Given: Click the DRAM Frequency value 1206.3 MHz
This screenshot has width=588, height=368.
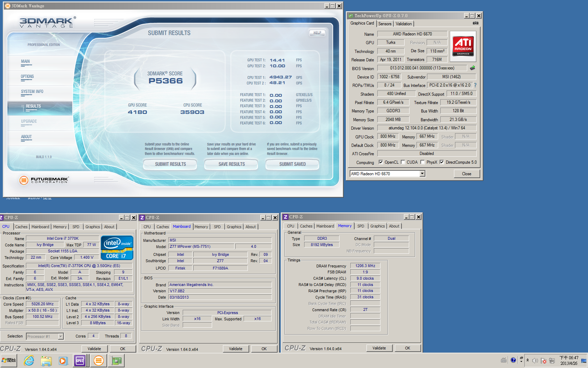Looking at the screenshot, I should (365, 266).
